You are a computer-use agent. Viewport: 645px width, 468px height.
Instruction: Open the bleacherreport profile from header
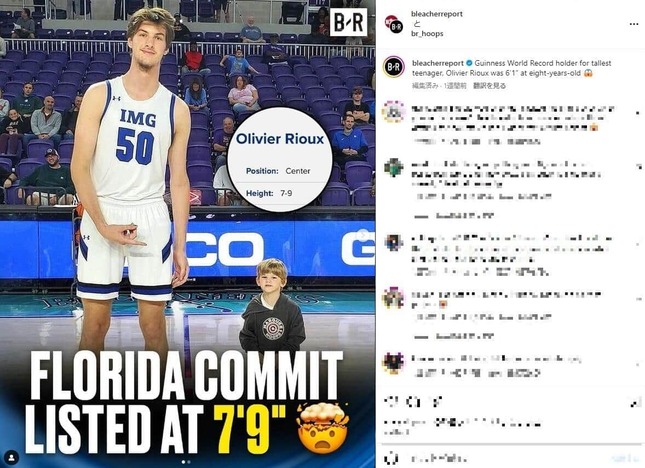436,14
